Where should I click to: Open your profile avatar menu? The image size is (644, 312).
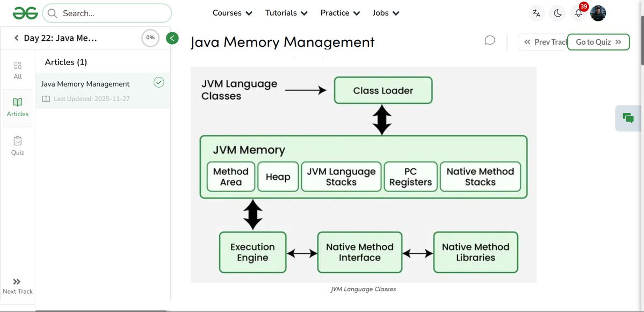pyautogui.click(x=598, y=12)
